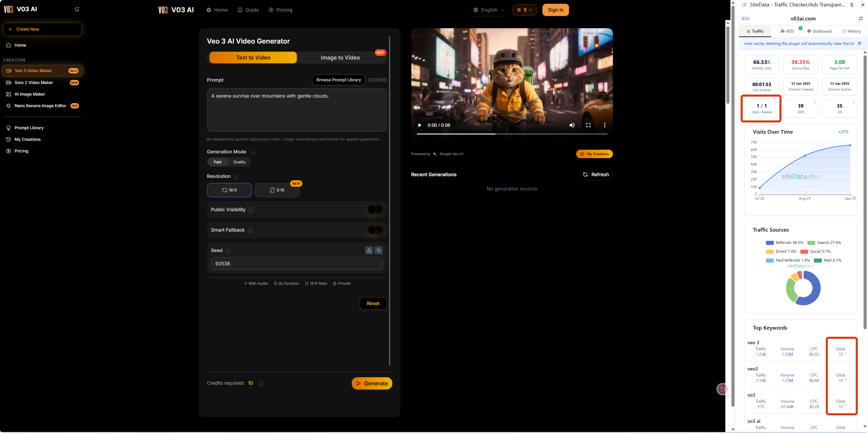868x433 pixels.
Task: Click the video progress bar
Action: 512,134
